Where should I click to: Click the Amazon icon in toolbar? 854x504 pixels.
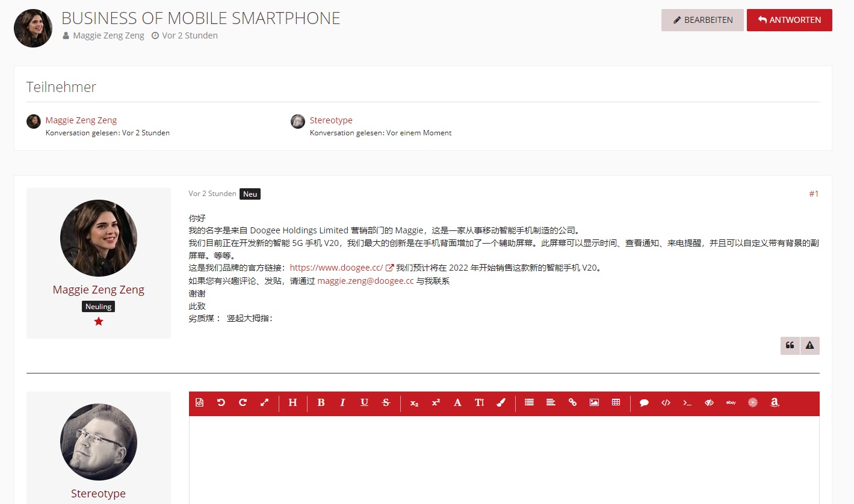(774, 402)
